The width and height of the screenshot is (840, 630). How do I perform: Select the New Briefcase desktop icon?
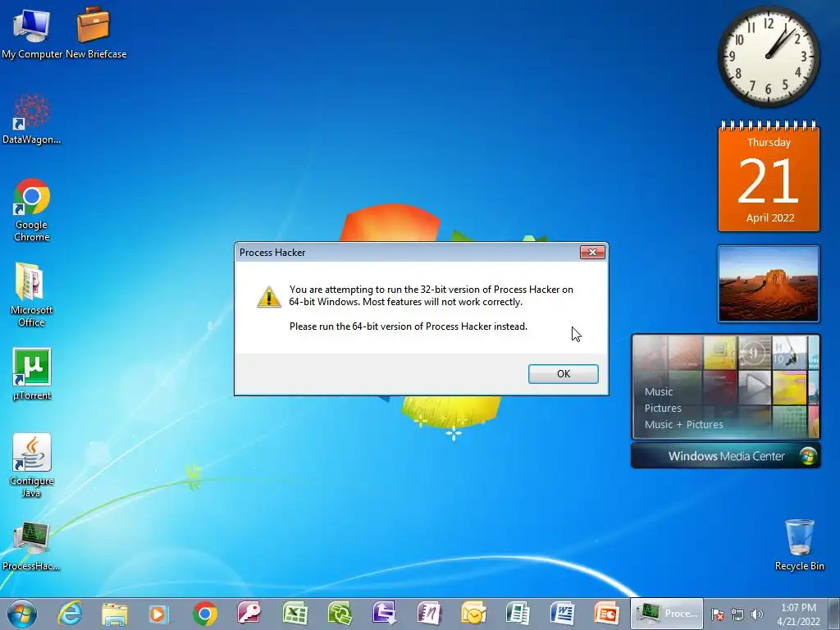(x=95, y=32)
